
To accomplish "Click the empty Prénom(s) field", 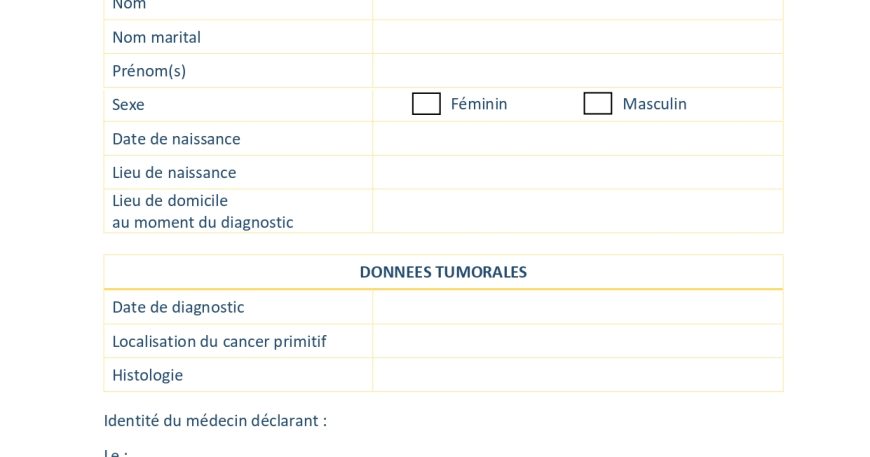I will 577,71.
